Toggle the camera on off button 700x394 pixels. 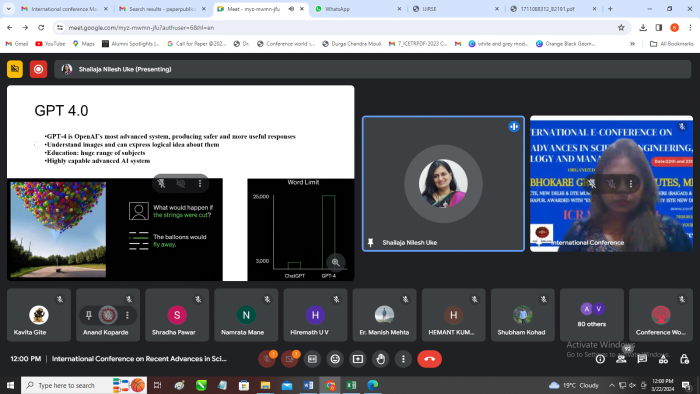[289, 359]
